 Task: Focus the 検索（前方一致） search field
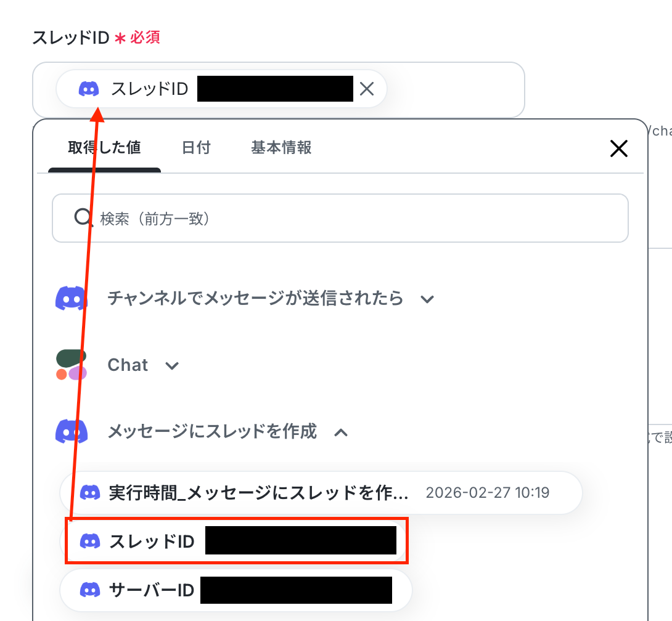coord(340,219)
